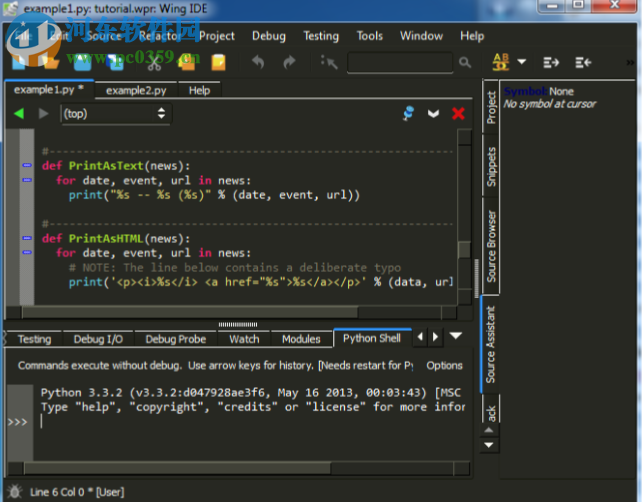Click the AB replace icon
The height and width of the screenshot is (502, 642).
501,62
